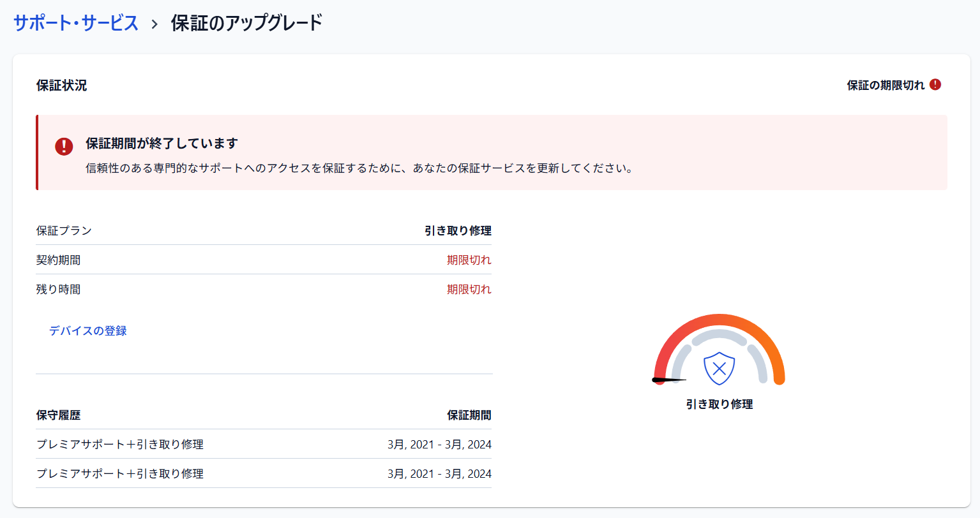Click the breadcrumb chevron separator arrow
Image resolution: width=980 pixels, height=518 pixels.
click(155, 24)
